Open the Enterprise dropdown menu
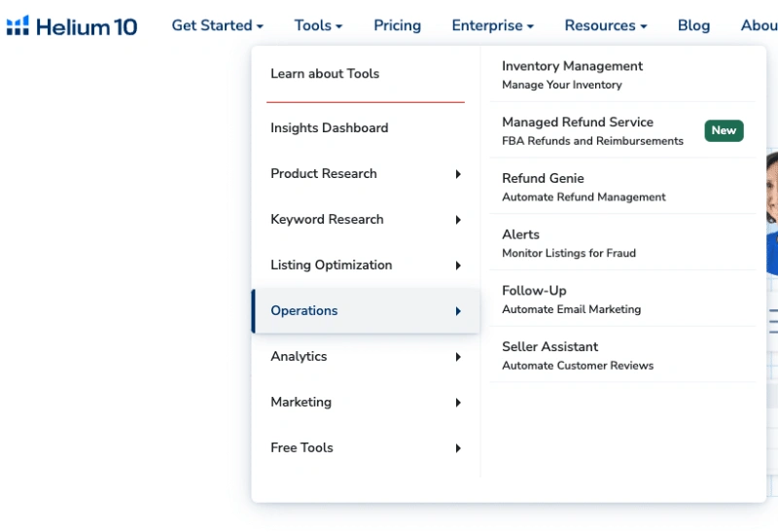778x532 pixels. coord(492,25)
